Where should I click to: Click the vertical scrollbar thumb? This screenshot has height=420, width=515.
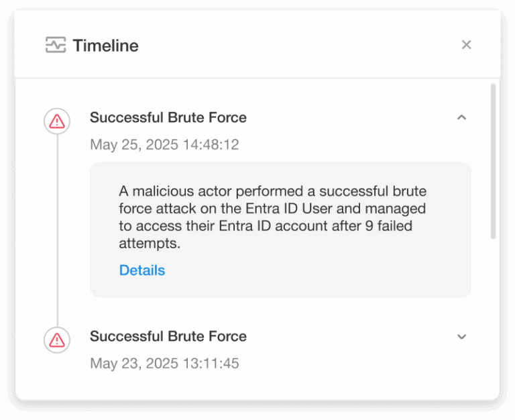click(x=494, y=161)
